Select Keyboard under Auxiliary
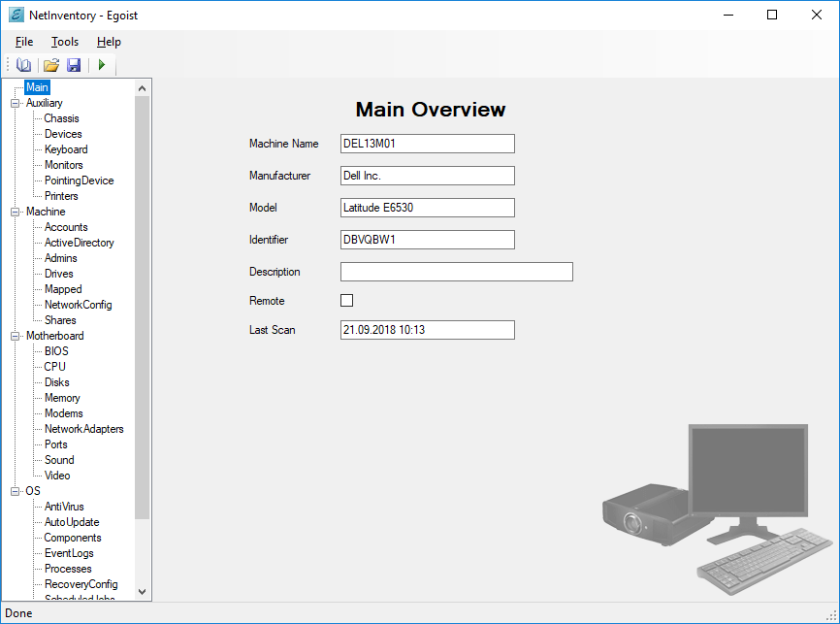 pyautogui.click(x=66, y=149)
